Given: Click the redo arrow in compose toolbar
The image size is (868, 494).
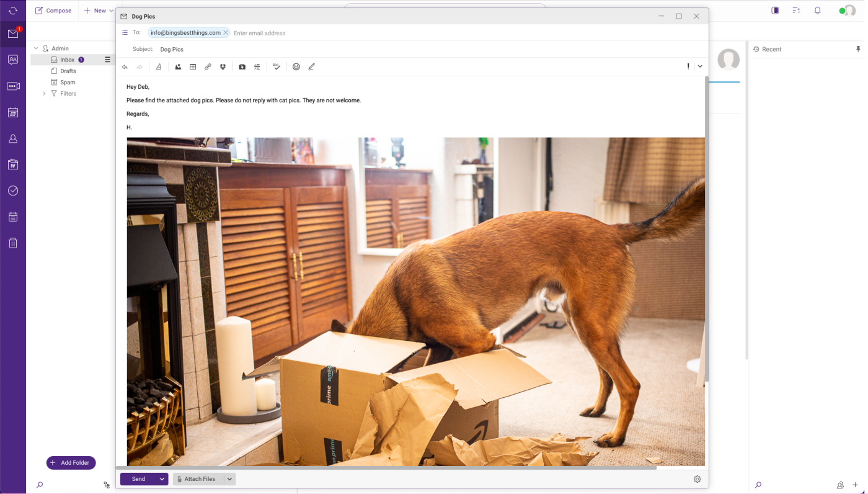Looking at the screenshot, I should click(x=139, y=67).
